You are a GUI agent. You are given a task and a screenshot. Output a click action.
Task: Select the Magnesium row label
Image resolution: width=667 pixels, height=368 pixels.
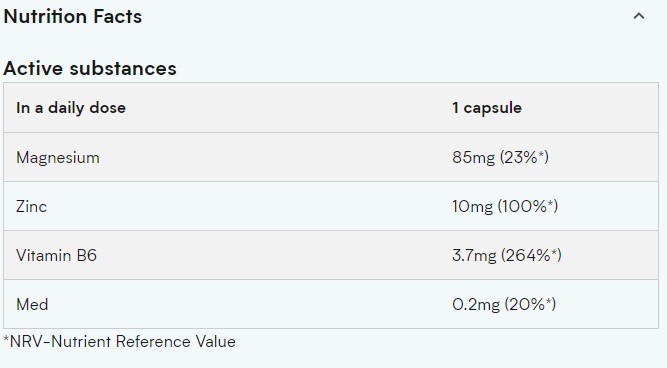point(58,158)
